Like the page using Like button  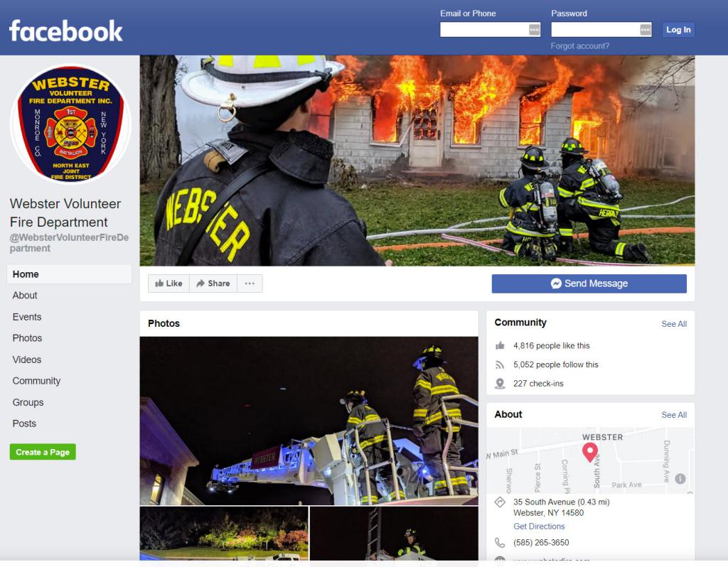pyautogui.click(x=168, y=283)
